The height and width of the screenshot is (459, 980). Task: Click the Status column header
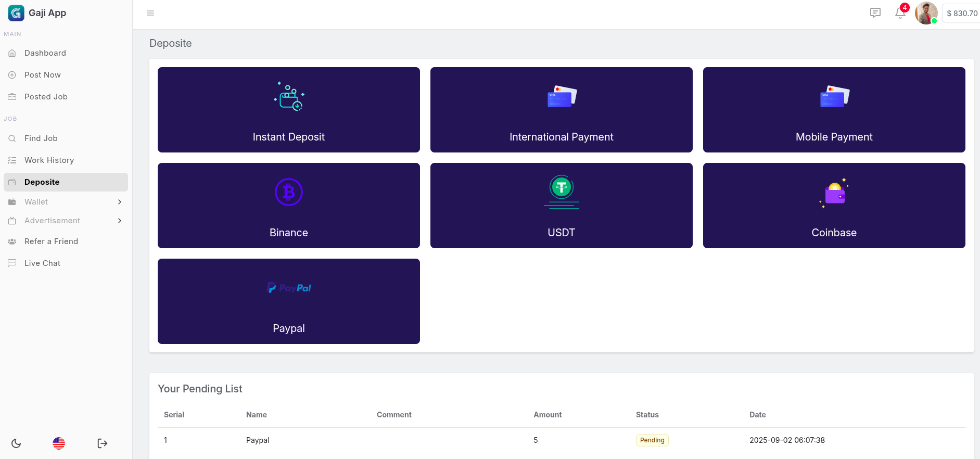coord(647,415)
